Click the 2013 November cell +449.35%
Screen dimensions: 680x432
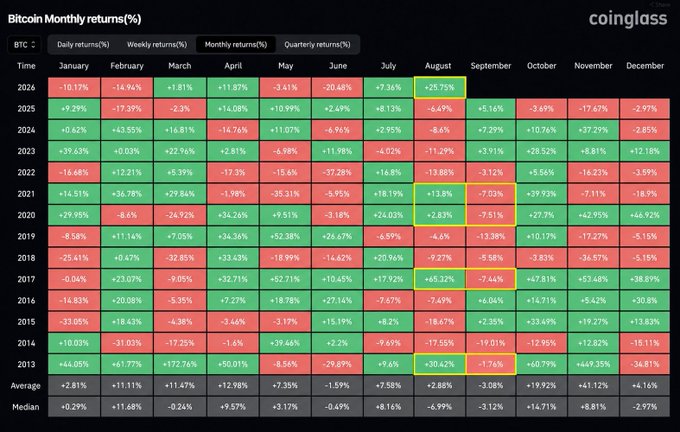coord(593,364)
